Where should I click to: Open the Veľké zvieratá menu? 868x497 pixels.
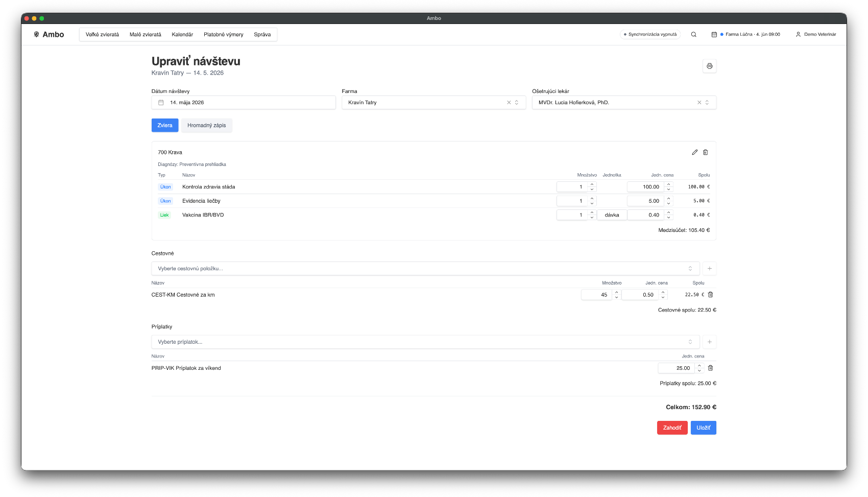coord(102,35)
